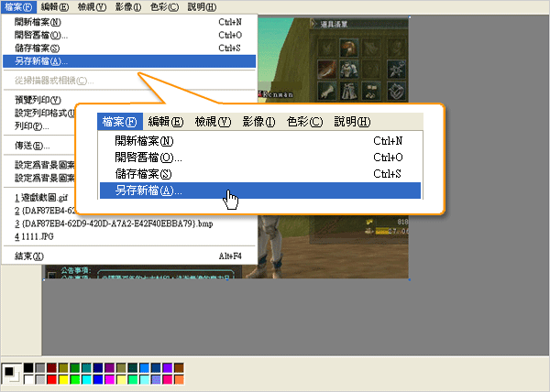Pick the light gray palette swatch
Screen dimensions: 550x392
pos(40,379)
